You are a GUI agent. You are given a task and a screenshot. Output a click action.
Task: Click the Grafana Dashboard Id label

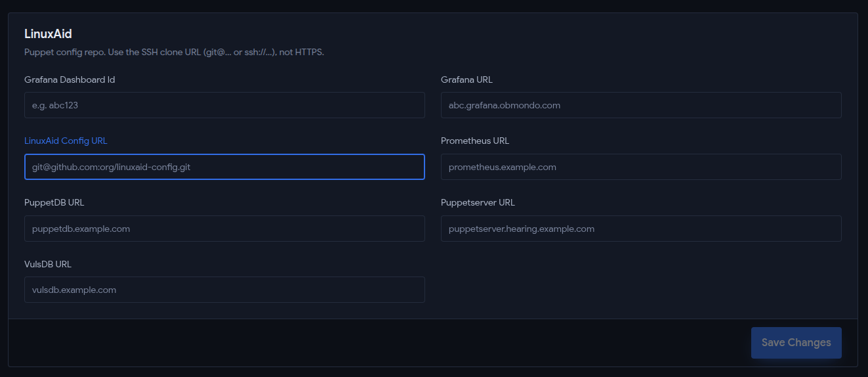pos(70,79)
